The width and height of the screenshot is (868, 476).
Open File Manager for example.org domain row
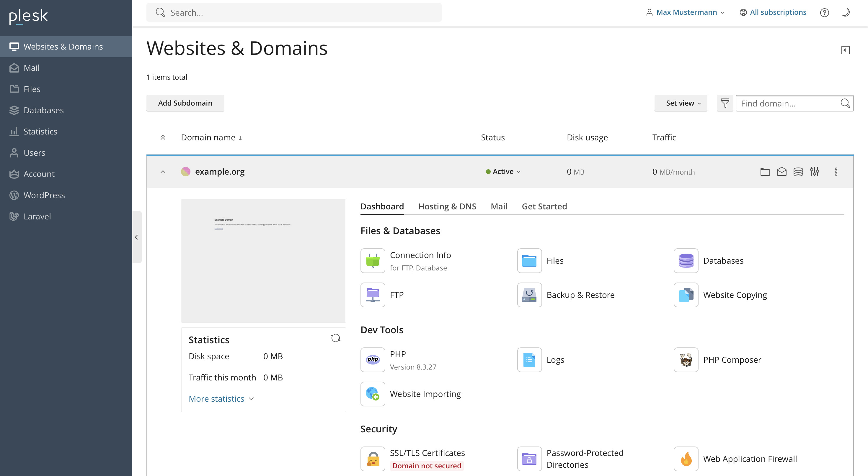[x=765, y=172]
